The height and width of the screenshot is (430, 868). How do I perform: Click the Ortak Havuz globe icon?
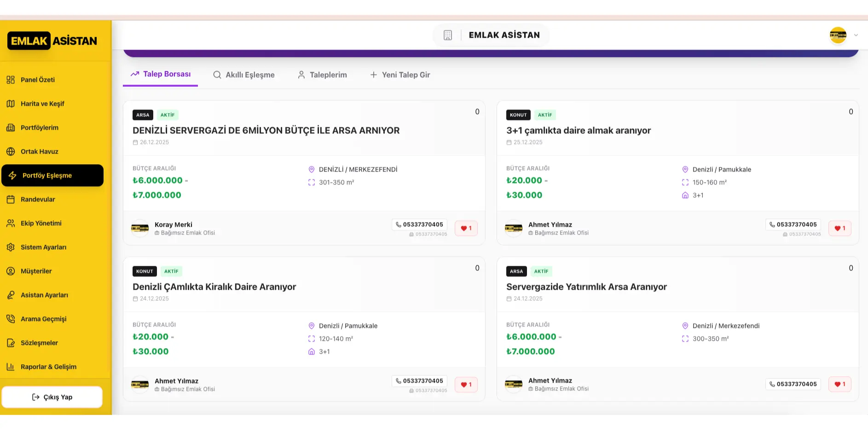pyautogui.click(x=11, y=151)
